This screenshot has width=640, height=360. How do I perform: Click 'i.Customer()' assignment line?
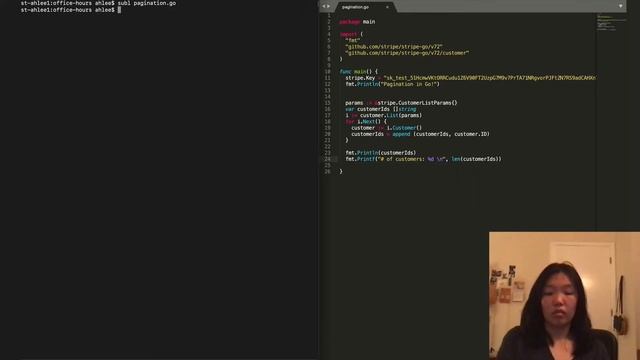[387, 128]
